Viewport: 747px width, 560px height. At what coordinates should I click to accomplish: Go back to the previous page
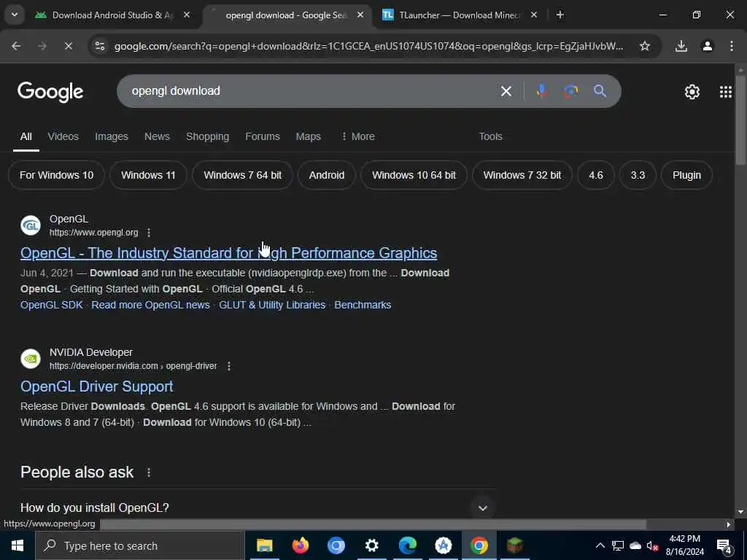16,46
